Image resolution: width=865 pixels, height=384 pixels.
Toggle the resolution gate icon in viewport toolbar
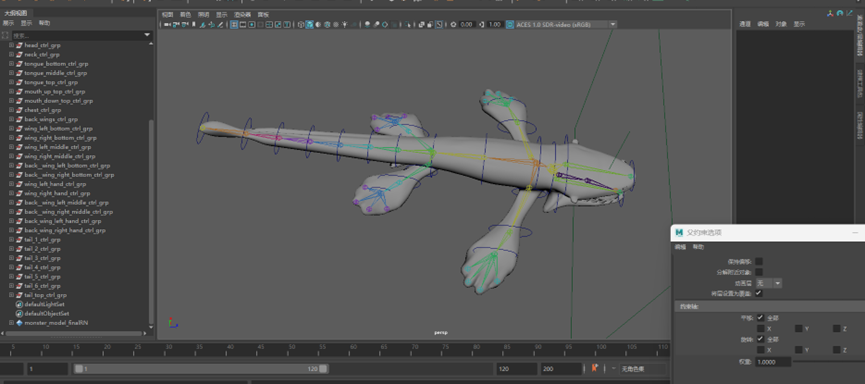pos(252,24)
